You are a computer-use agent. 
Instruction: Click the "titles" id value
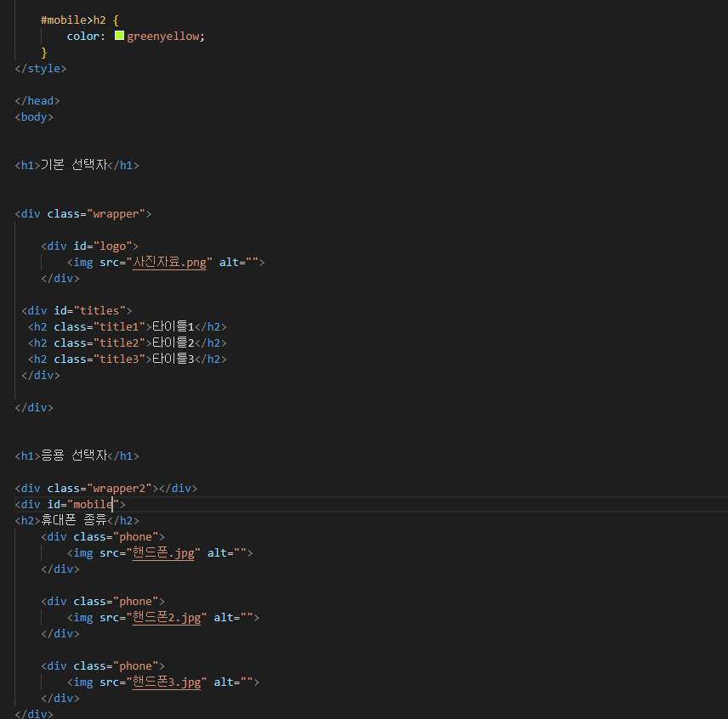pos(100,310)
